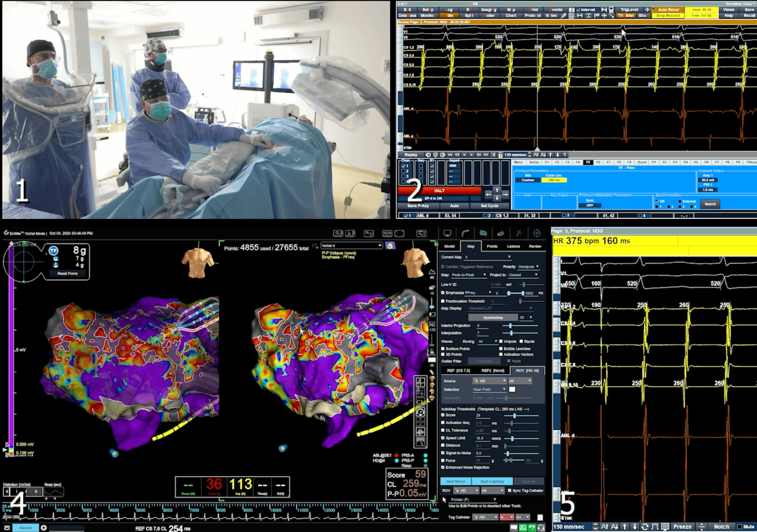This screenshot has height=532, width=757.
Task: Click the camera snapshot icon in WorkMate toolbar
Action: click(x=572, y=10)
